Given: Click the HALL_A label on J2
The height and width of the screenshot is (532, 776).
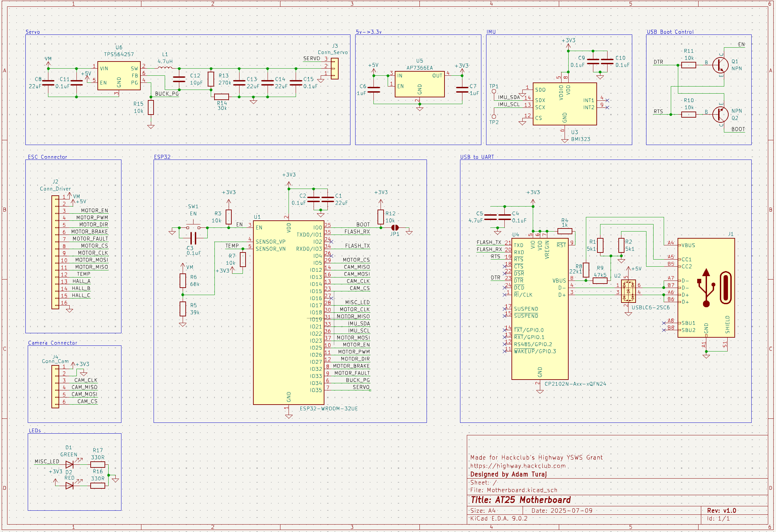Looking at the screenshot, I should 82,281.
